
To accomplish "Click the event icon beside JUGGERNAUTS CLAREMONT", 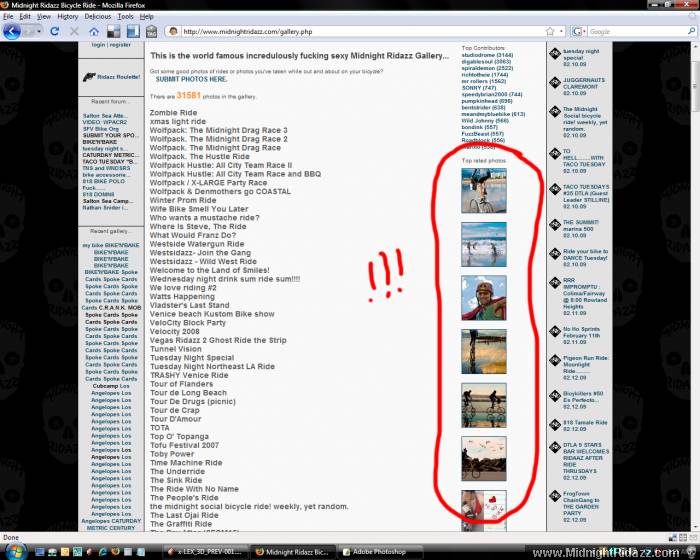I will [x=555, y=83].
